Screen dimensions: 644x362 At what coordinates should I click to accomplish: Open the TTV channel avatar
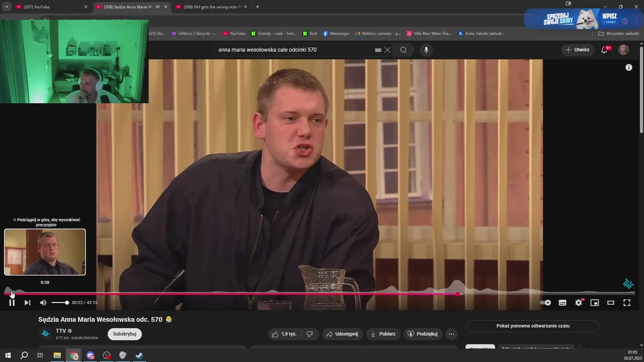click(46, 334)
